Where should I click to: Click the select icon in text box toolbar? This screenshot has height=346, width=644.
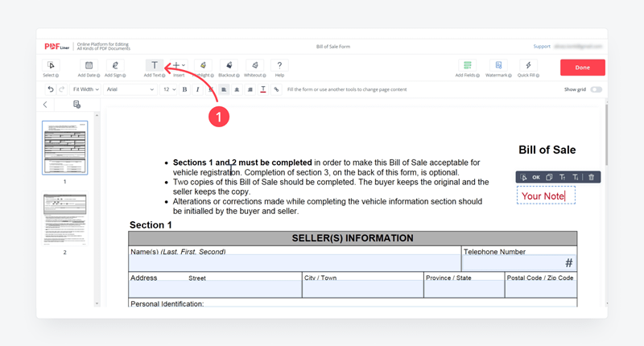point(523,177)
